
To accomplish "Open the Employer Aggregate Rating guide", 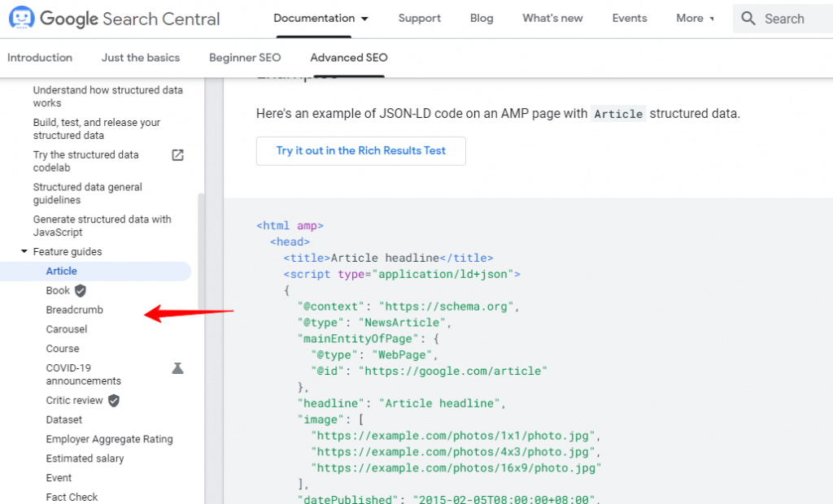I will 110,439.
